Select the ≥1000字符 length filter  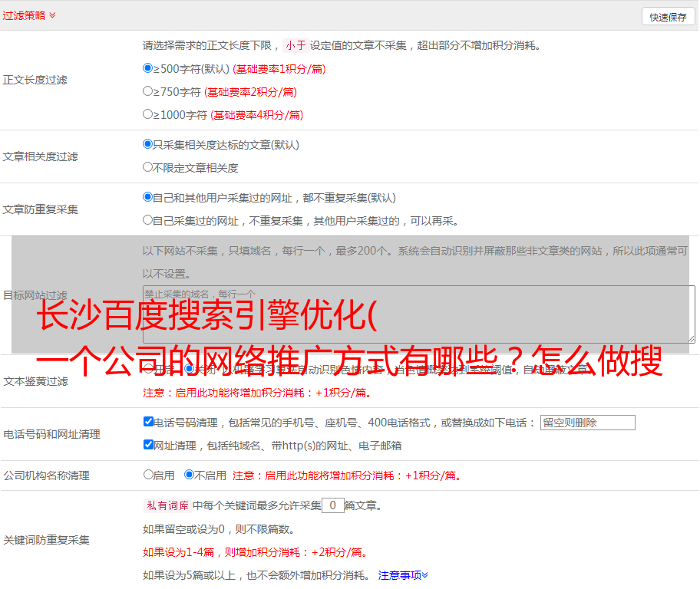click(x=148, y=114)
